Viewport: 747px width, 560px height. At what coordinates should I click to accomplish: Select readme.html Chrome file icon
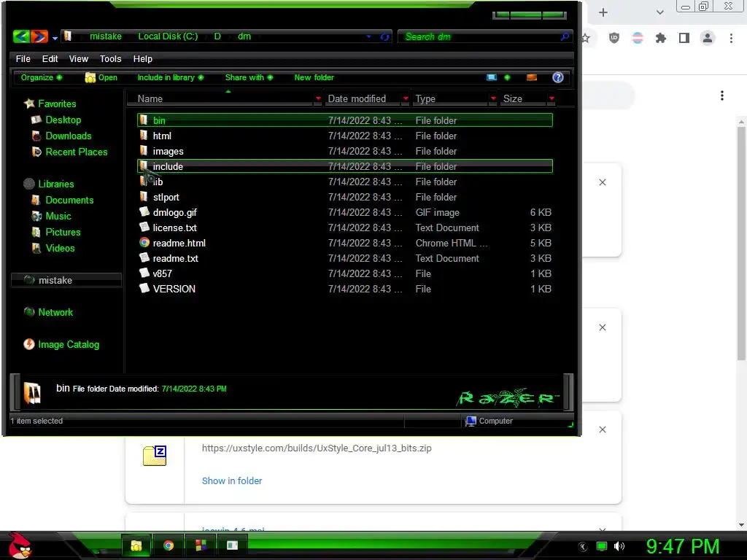click(144, 242)
